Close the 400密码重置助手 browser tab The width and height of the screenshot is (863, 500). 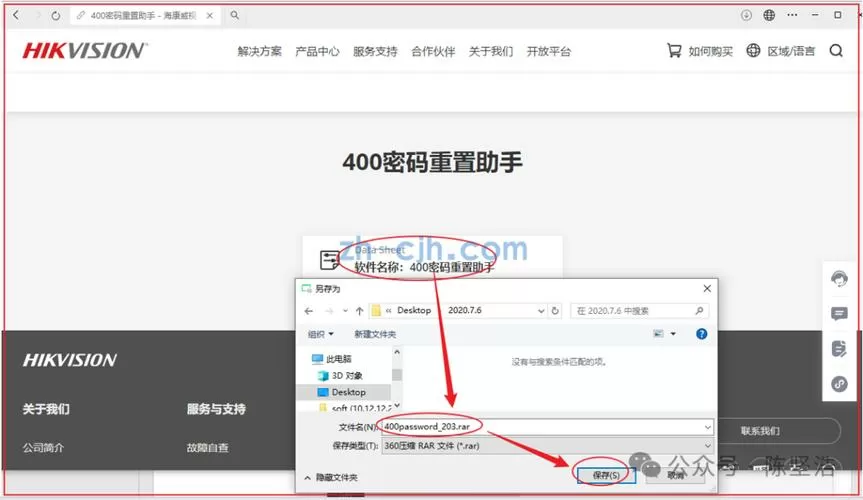click(x=210, y=16)
